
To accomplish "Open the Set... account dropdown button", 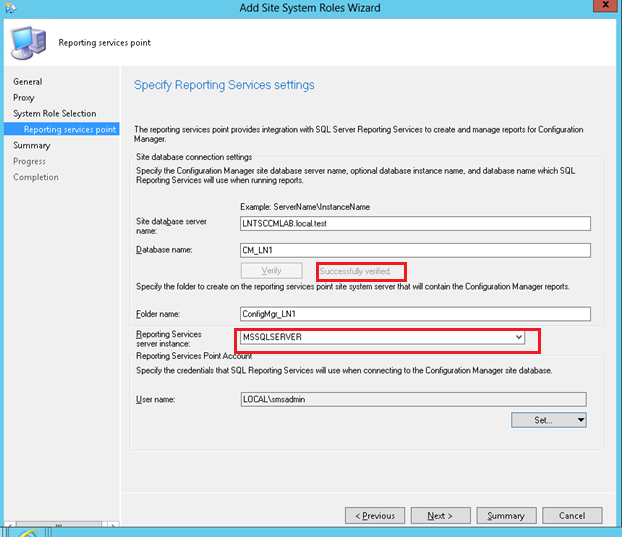I will (x=549, y=420).
